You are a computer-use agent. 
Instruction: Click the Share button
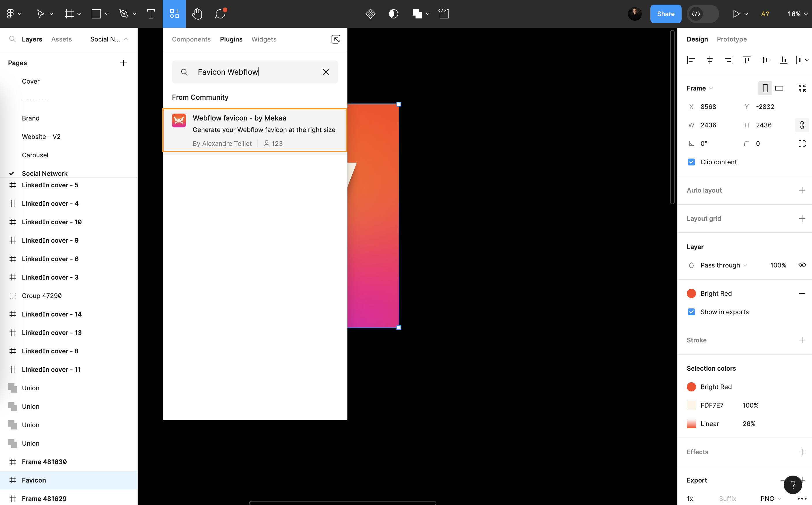pos(665,14)
